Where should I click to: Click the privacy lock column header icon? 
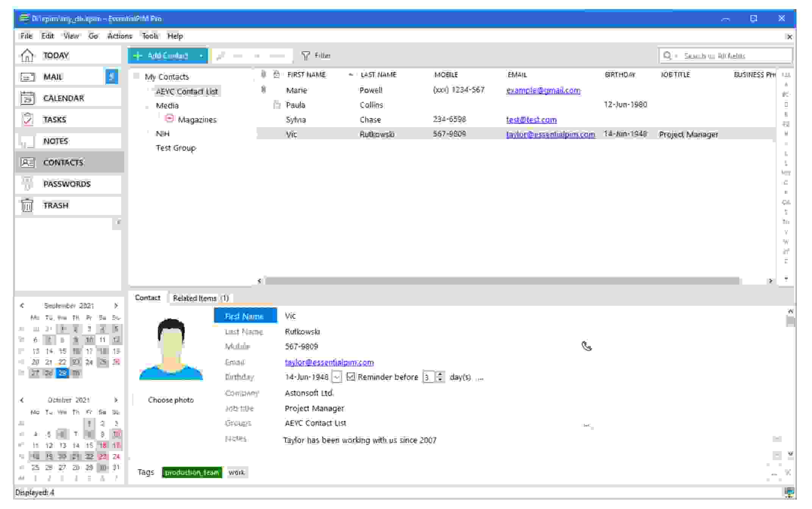[277, 74]
